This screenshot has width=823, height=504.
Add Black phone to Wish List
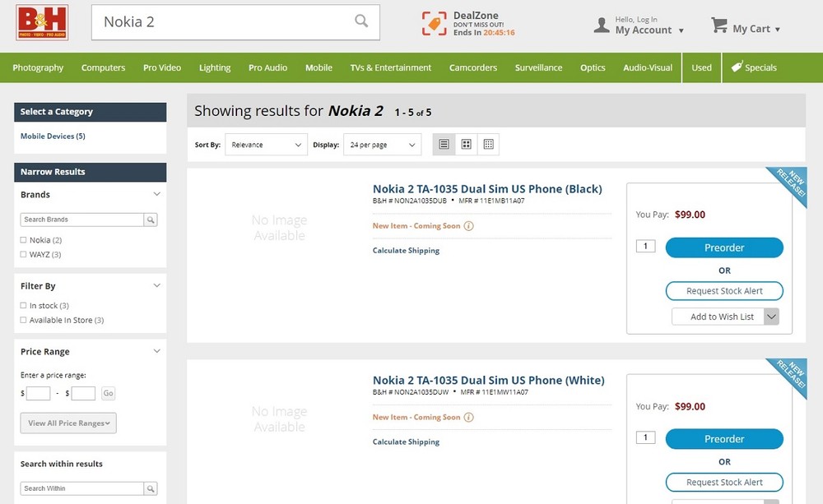coord(718,317)
